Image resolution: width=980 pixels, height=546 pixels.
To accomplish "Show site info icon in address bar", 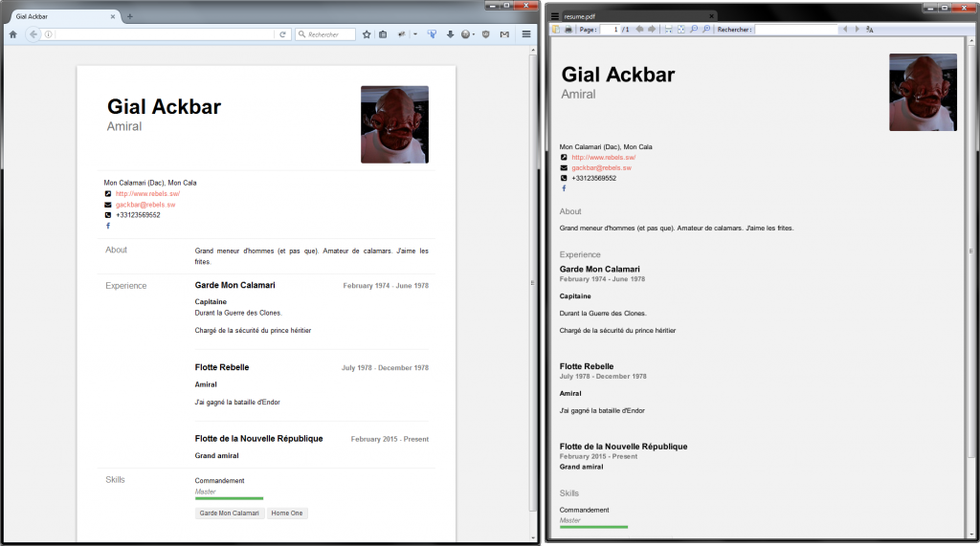I will pyautogui.click(x=48, y=34).
